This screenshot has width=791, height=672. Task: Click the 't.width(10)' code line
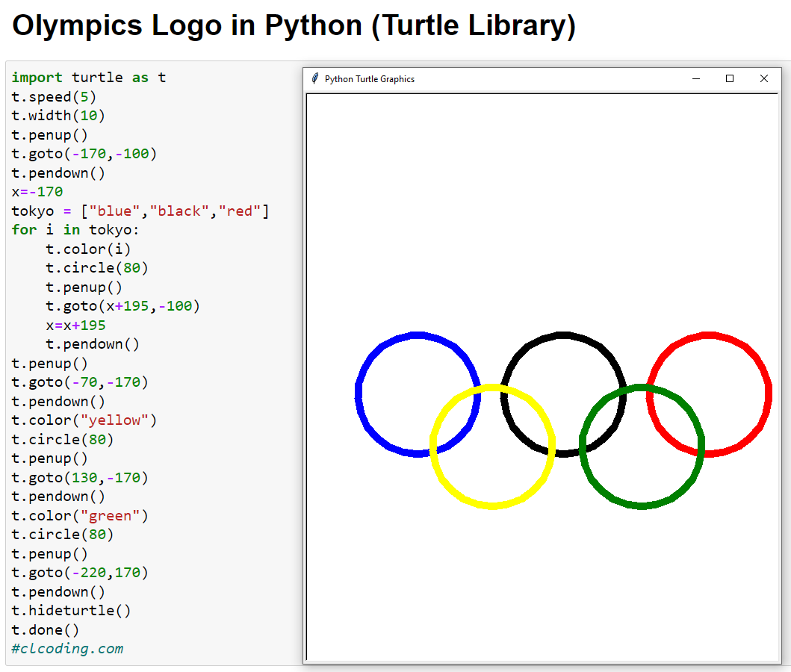click(x=58, y=116)
